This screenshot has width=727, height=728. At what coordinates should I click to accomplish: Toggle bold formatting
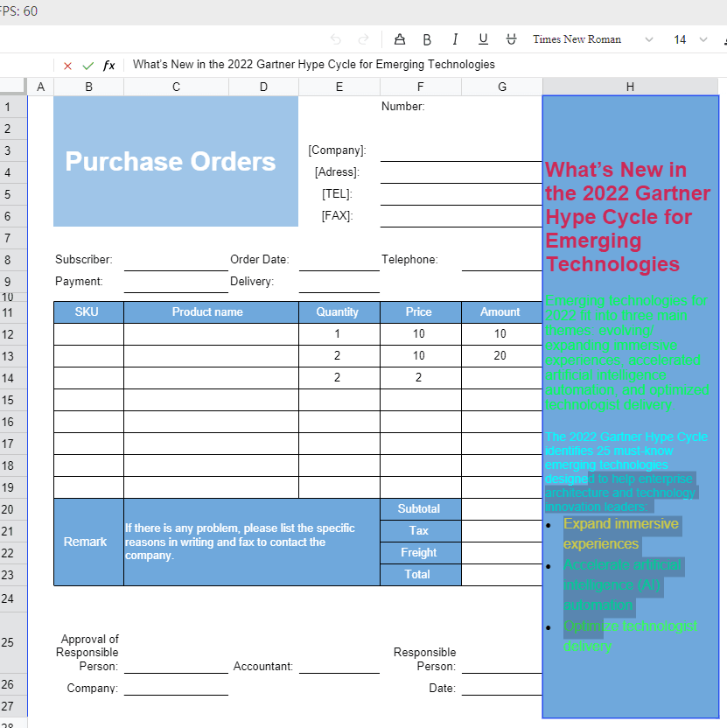click(x=427, y=39)
